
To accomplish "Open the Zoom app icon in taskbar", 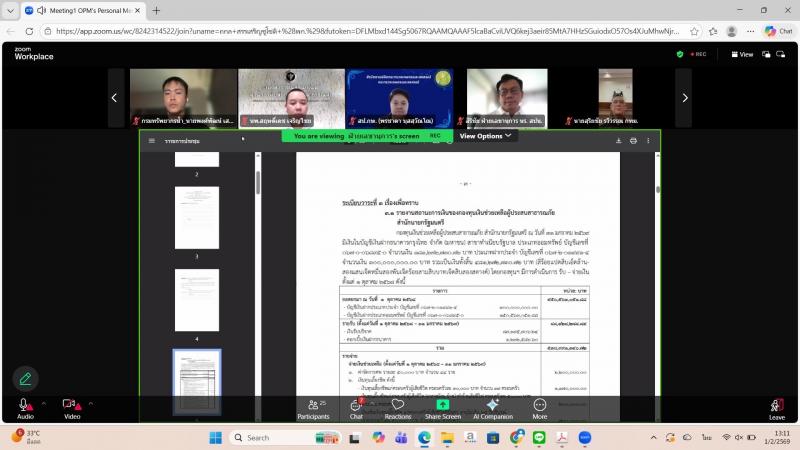I will (x=585, y=437).
